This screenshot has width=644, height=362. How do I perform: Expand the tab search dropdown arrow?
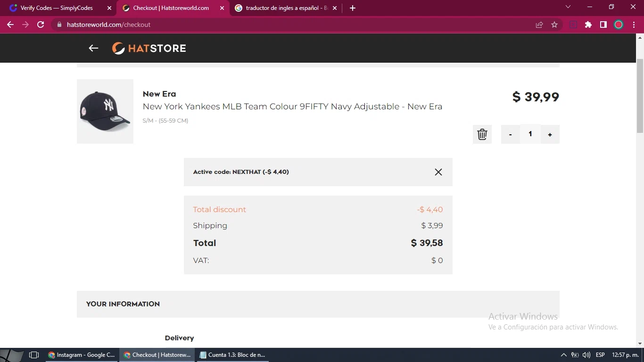coord(568,7)
